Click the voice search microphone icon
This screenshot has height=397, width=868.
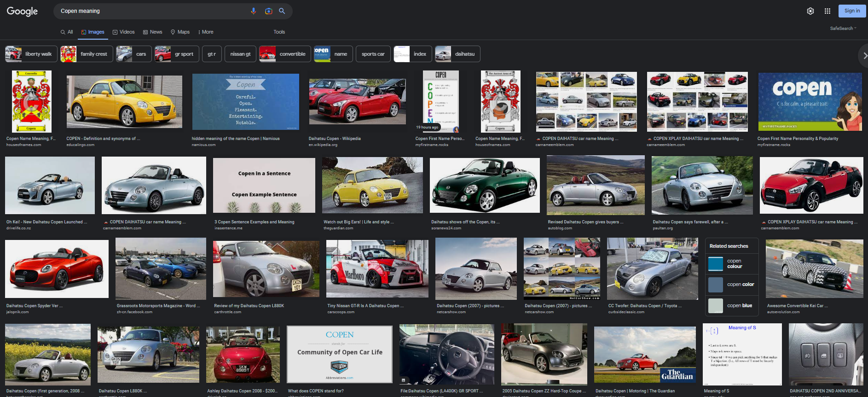coord(253,11)
